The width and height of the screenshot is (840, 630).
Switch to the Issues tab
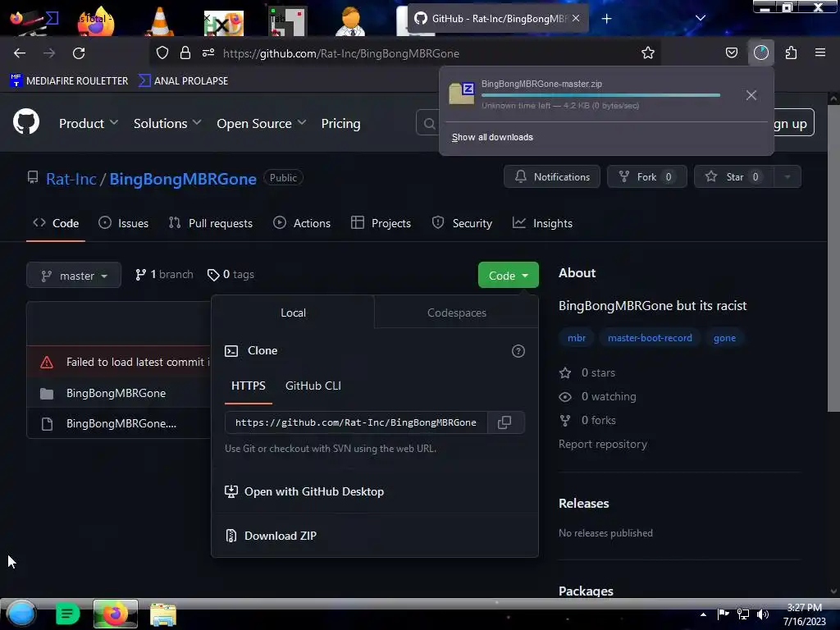[x=123, y=223]
